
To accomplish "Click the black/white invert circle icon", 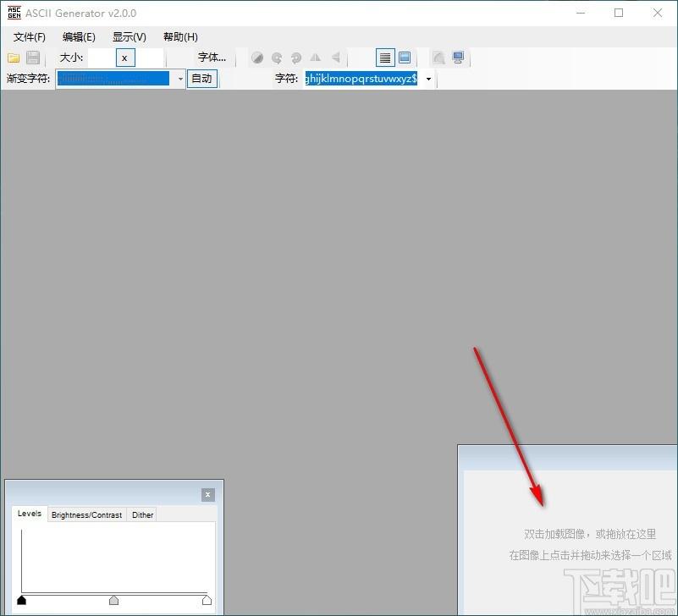I will pos(257,58).
